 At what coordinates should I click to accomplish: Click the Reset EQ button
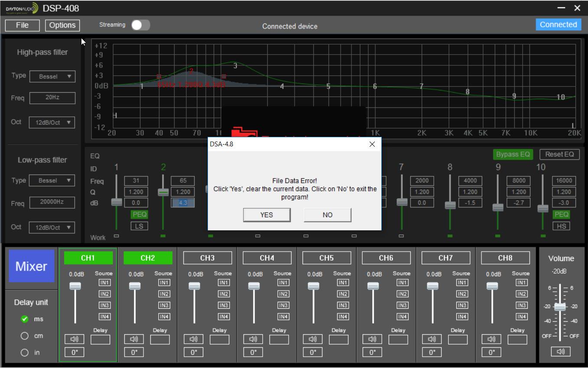point(559,155)
